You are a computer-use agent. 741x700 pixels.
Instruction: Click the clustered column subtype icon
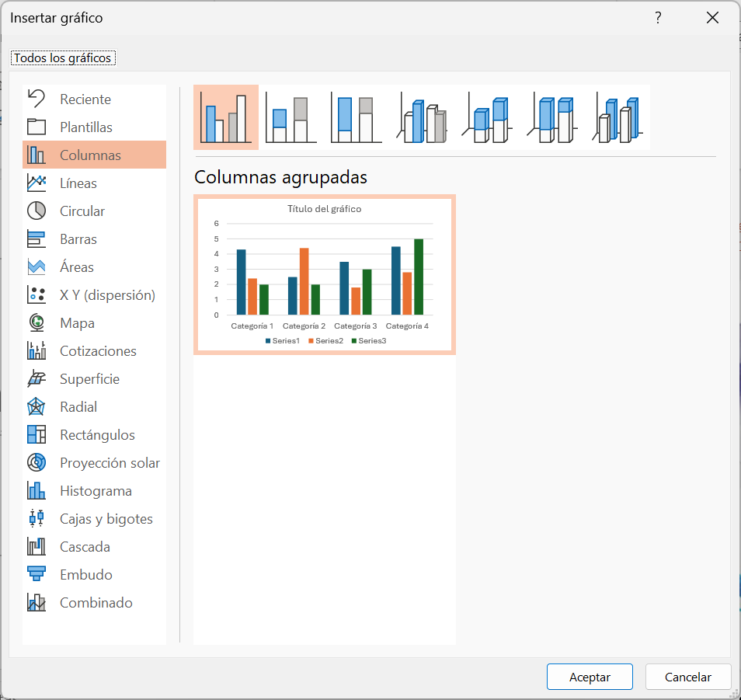[226, 117]
